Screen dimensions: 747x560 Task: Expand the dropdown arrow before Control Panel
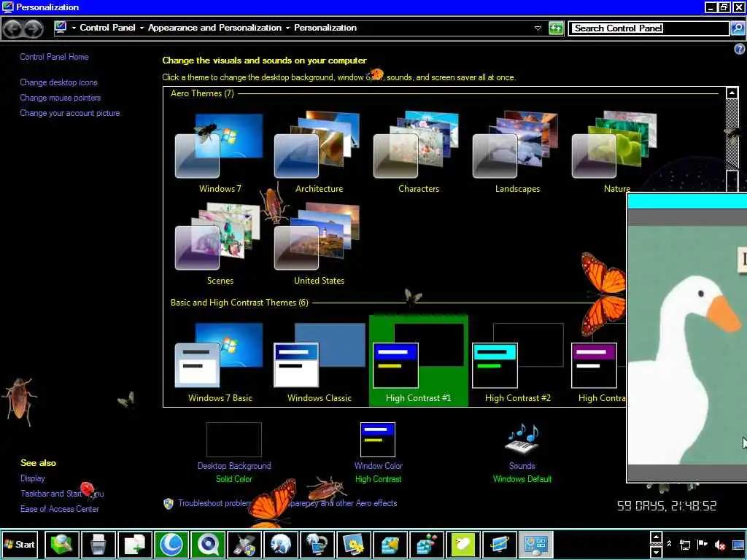tap(74, 28)
